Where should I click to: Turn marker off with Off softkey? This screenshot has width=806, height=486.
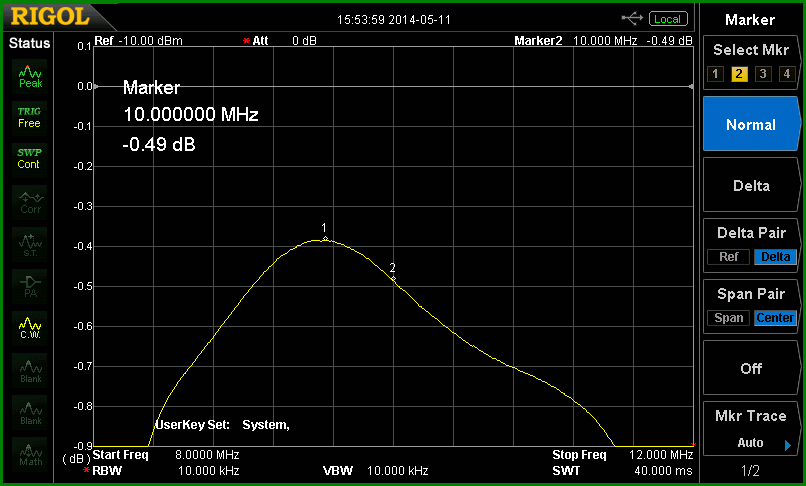[x=751, y=368]
